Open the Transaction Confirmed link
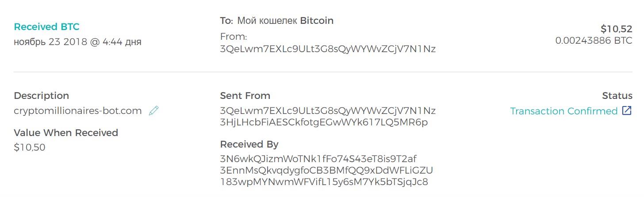 click(563, 111)
